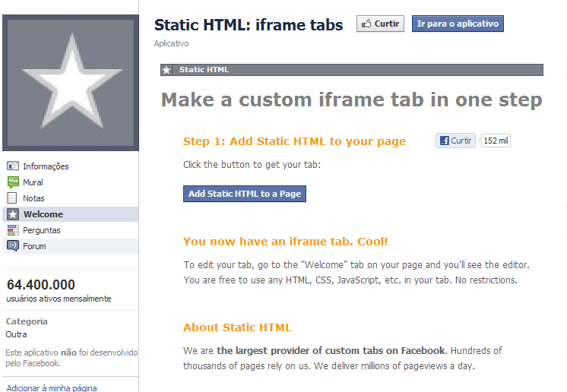
Task: Click Make a custom iframe tab headline
Action: pos(351,100)
